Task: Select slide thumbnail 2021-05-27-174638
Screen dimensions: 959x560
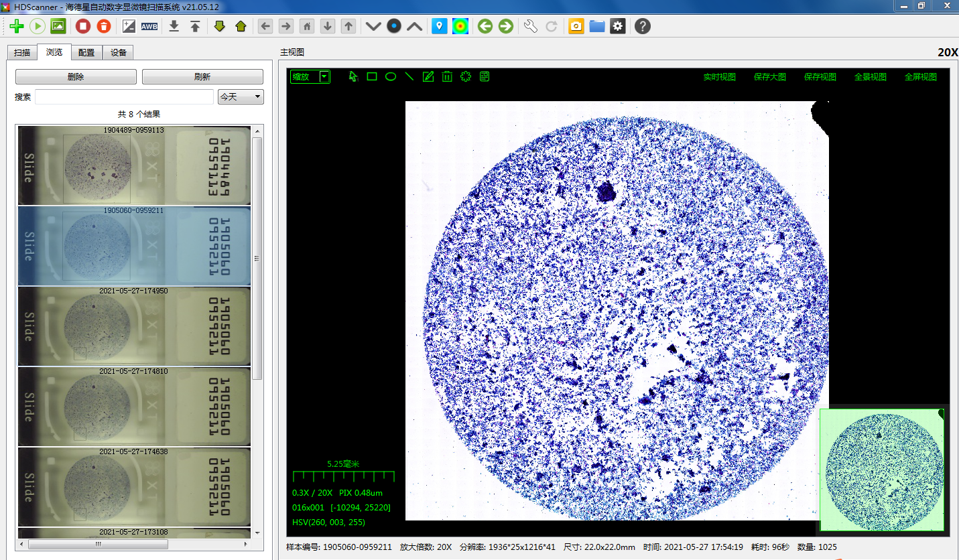Action: 134,487
